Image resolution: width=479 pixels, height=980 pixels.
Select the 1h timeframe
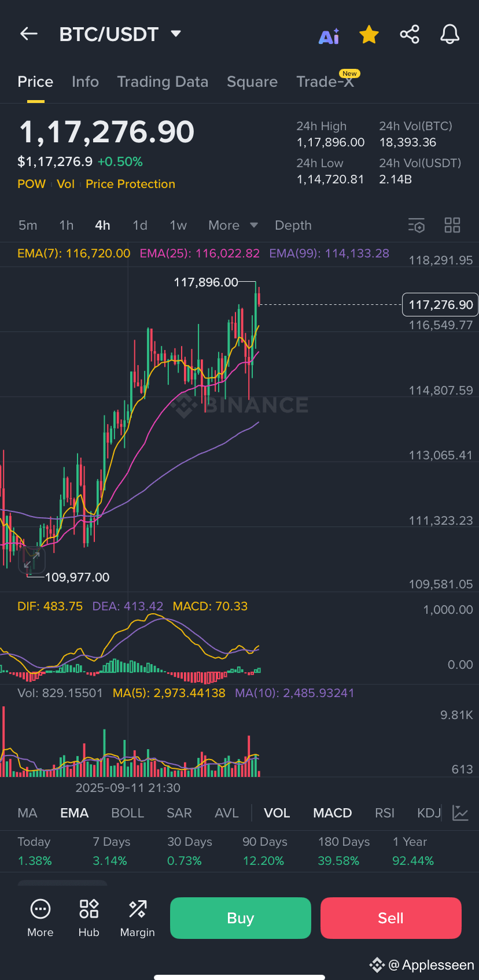67,225
